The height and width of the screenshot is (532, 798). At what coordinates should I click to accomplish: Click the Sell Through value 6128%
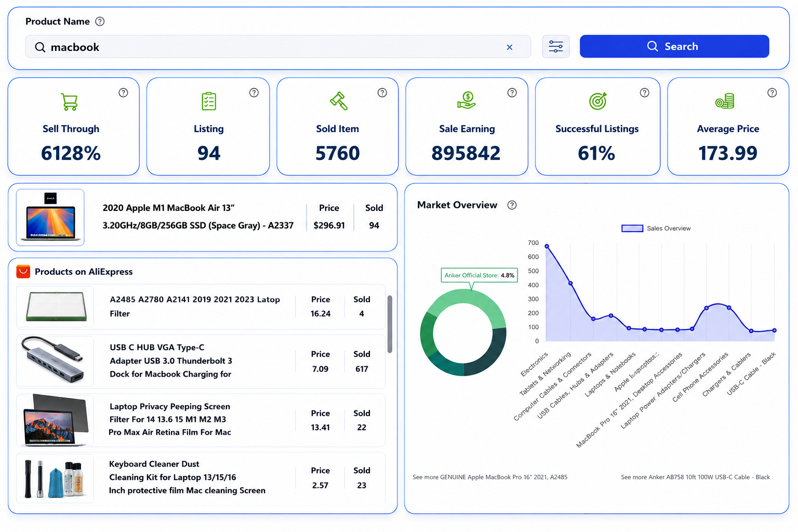click(x=71, y=153)
